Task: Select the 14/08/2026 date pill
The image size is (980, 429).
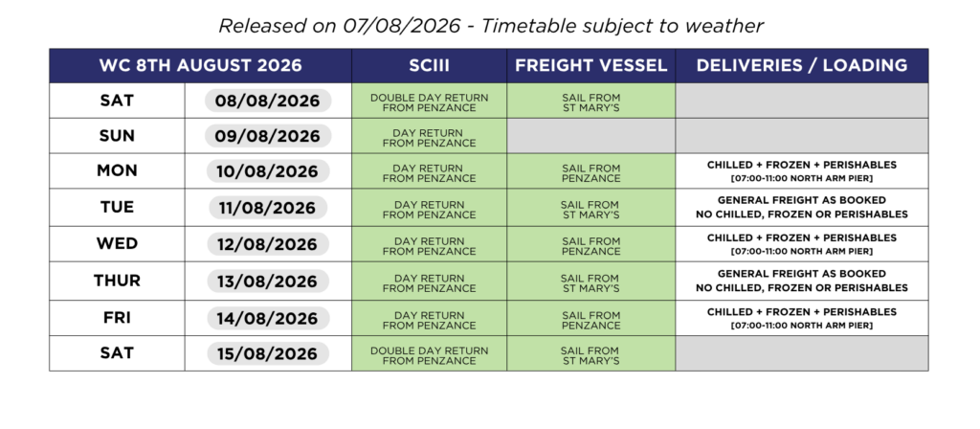Action: pos(268,318)
